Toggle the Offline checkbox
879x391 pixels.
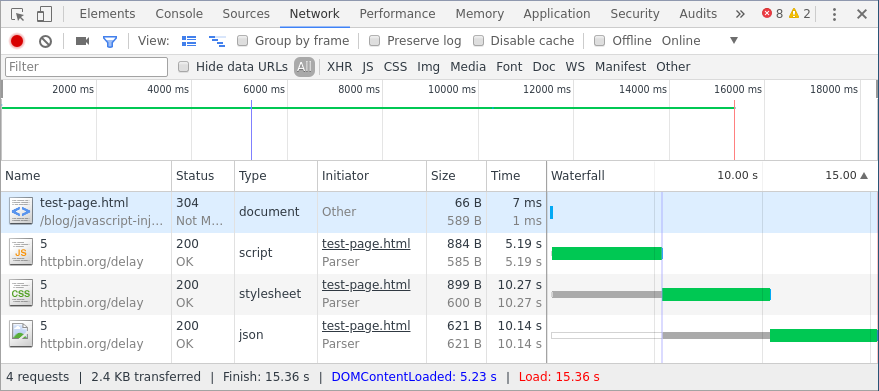pos(599,40)
